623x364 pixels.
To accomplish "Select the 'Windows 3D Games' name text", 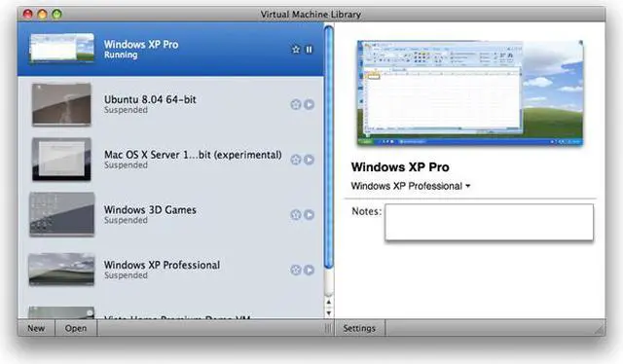I will [150, 210].
